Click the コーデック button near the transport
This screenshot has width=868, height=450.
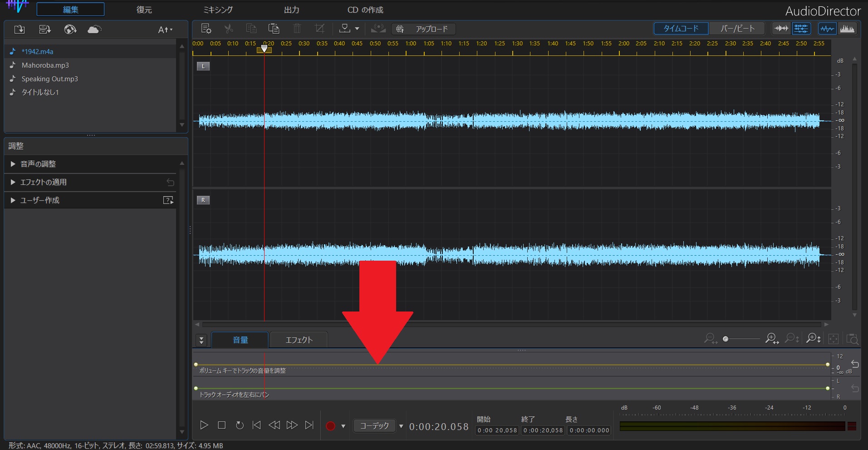[x=374, y=425]
